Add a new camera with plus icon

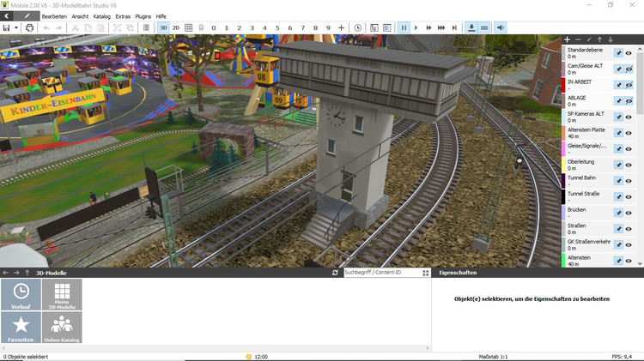click(x=341, y=28)
